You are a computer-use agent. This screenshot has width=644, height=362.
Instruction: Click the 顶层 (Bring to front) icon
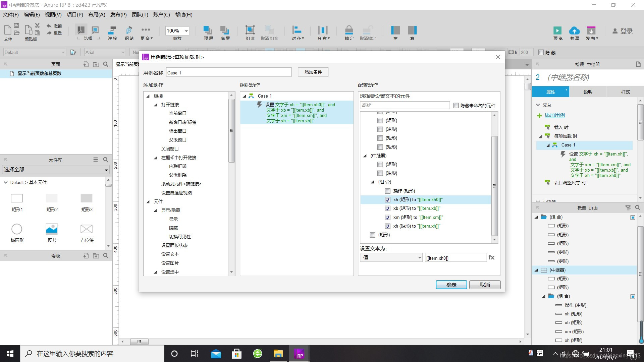[x=208, y=31]
